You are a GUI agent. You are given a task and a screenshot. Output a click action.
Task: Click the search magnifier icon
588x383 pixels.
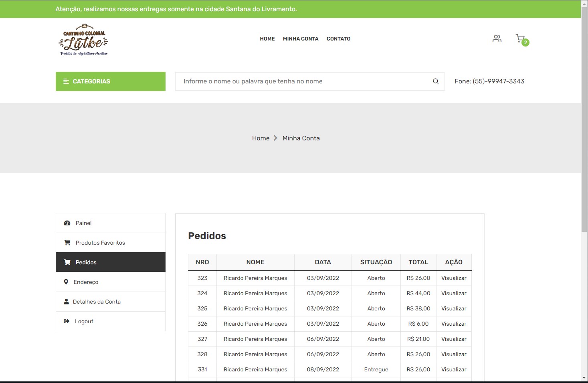coord(436,81)
